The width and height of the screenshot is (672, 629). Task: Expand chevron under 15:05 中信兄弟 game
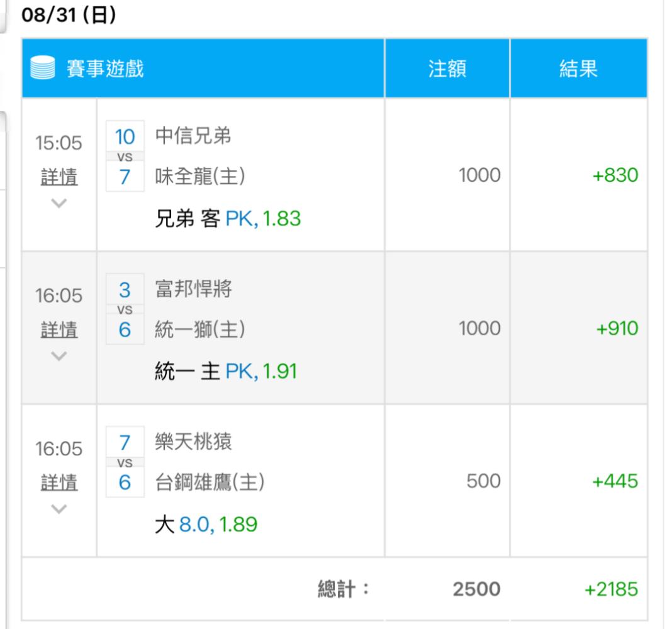coord(59,203)
